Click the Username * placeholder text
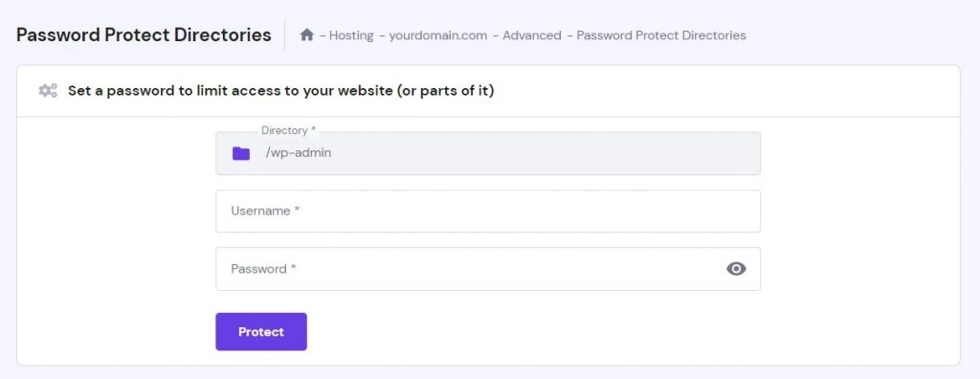The height and width of the screenshot is (379, 980). click(x=266, y=212)
